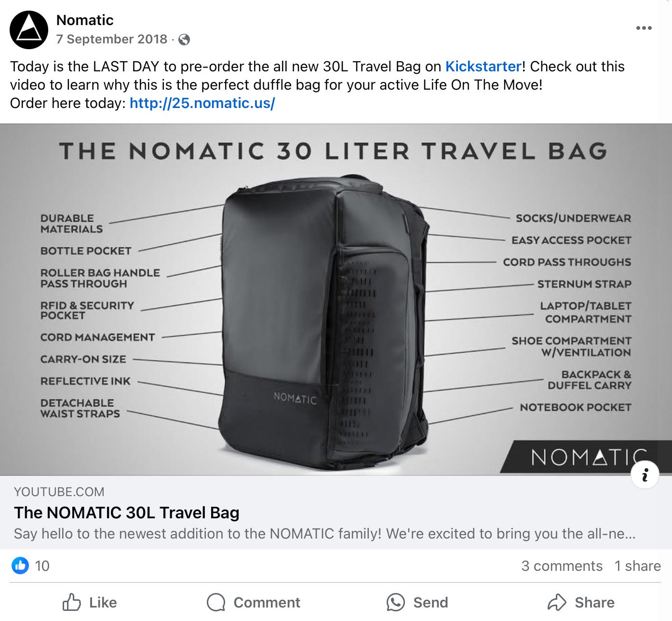Click the globe privacy icon
The height and width of the screenshot is (621, 672).
point(184,40)
